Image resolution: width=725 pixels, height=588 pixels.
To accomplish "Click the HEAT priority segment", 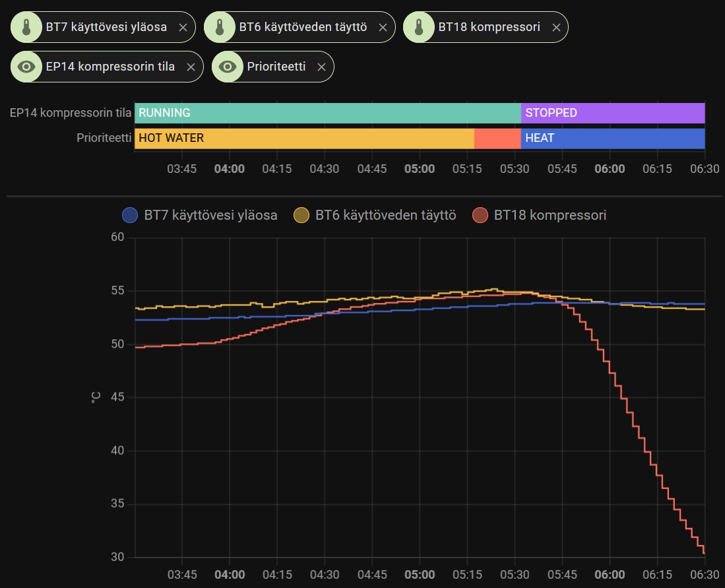I will [x=612, y=139].
